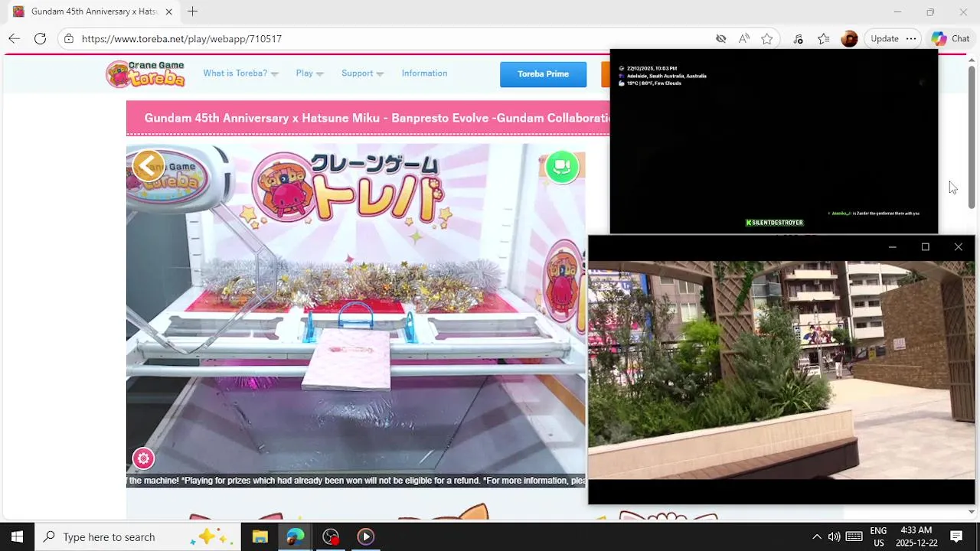The width and height of the screenshot is (980, 551).
Task: Open Copilot Chat in Edge
Action: point(951,38)
